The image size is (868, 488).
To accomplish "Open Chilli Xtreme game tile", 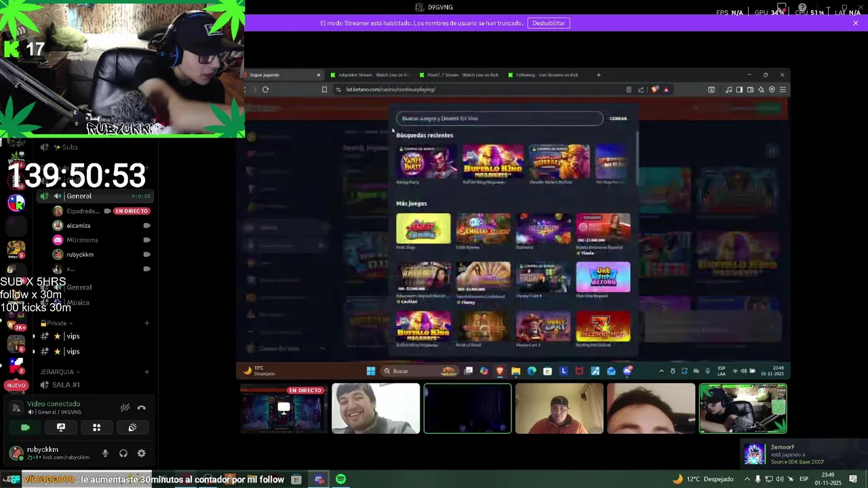I will coord(484,228).
